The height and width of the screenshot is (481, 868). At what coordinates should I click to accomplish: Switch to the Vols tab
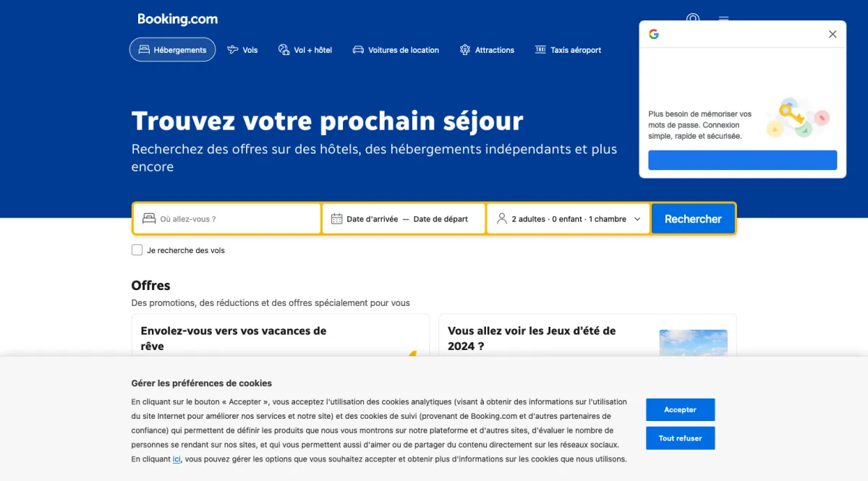pos(242,50)
